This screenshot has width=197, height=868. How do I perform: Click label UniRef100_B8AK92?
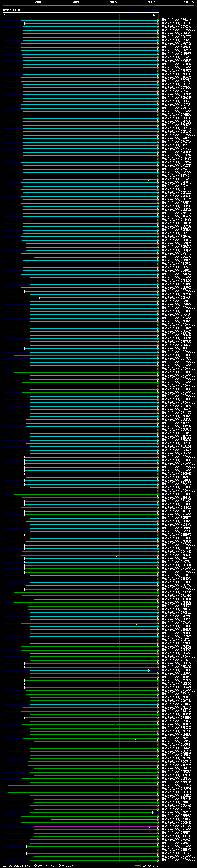[x=177, y=125]
